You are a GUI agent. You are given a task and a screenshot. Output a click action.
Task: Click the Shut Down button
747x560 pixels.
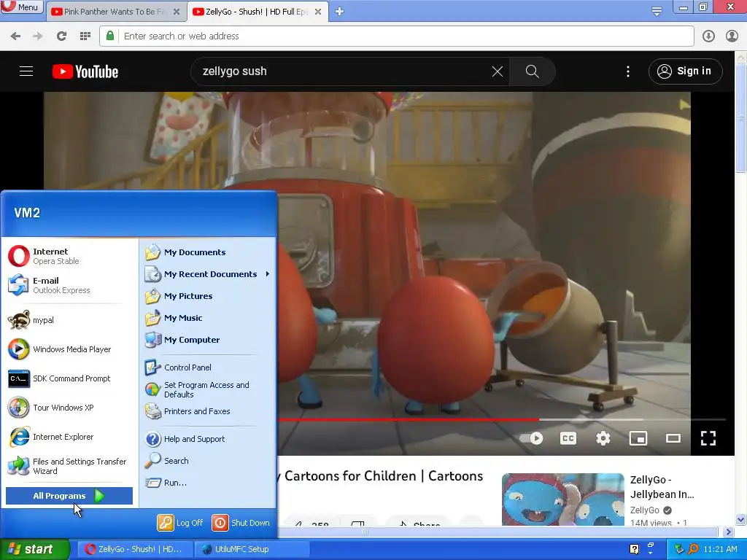pos(241,523)
